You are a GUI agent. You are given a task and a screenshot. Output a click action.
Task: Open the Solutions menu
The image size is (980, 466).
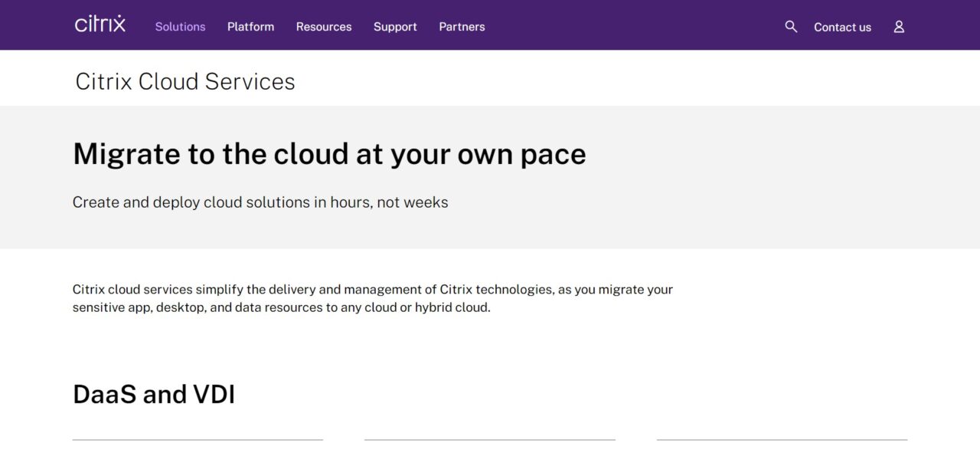coord(180,27)
